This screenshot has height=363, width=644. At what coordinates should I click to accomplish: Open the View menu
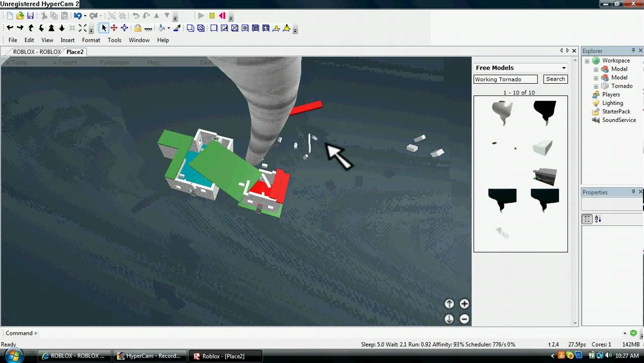click(x=47, y=40)
